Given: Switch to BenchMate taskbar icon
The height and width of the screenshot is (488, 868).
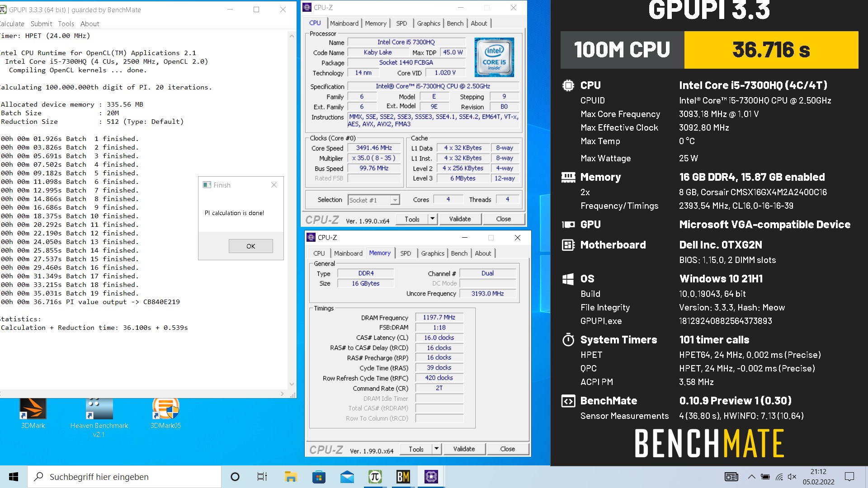Looking at the screenshot, I should 403,477.
